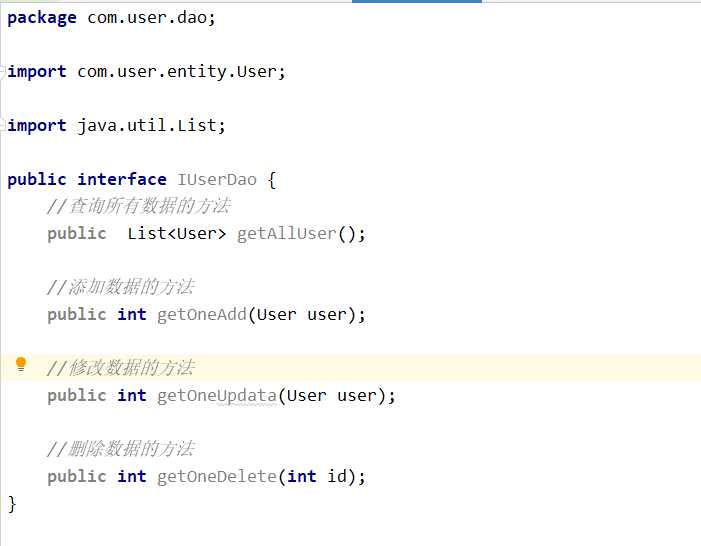Select the getOneUpdata method name
701x546 pixels.
pyautogui.click(x=217, y=396)
